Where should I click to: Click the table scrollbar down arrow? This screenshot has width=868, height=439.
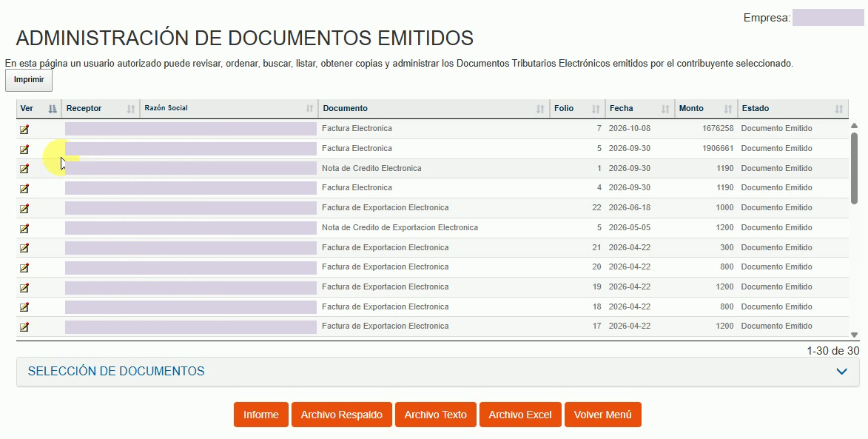(x=854, y=335)
